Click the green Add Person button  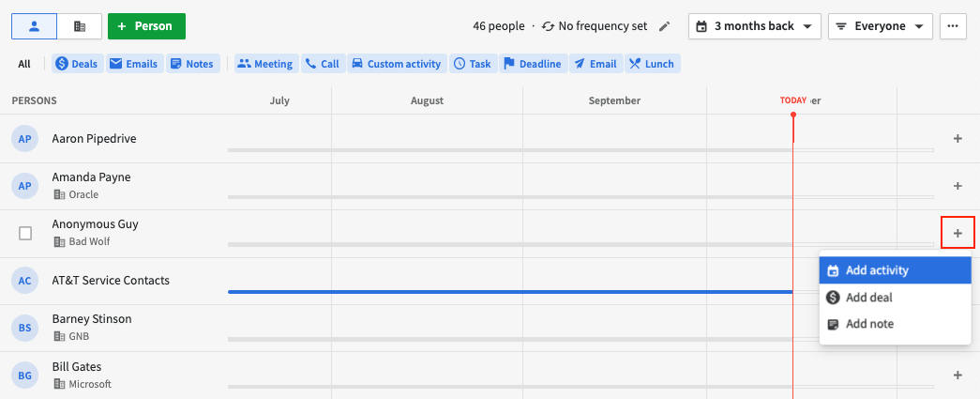[146, 26]
